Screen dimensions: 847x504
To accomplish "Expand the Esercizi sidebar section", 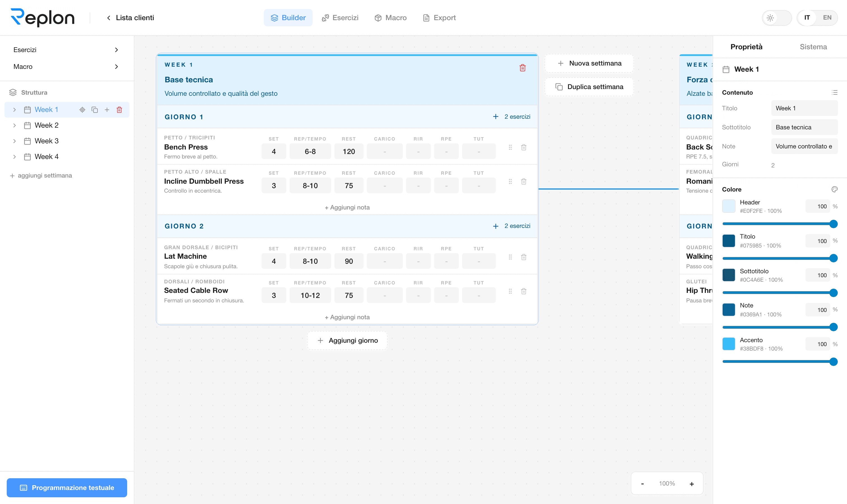I will pos(67,50).
